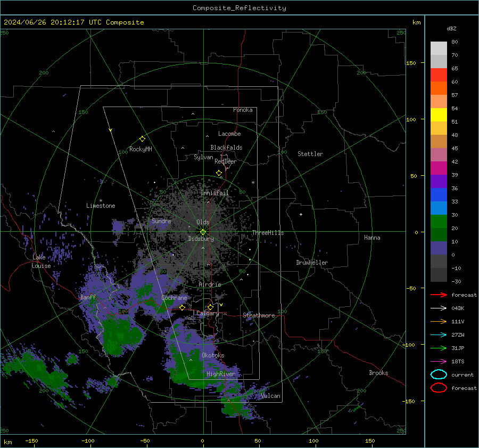Select the white 04DK arrow symbol
This screenshot has width=479, height=448.
pyautogui.click(x=439, y=308)
